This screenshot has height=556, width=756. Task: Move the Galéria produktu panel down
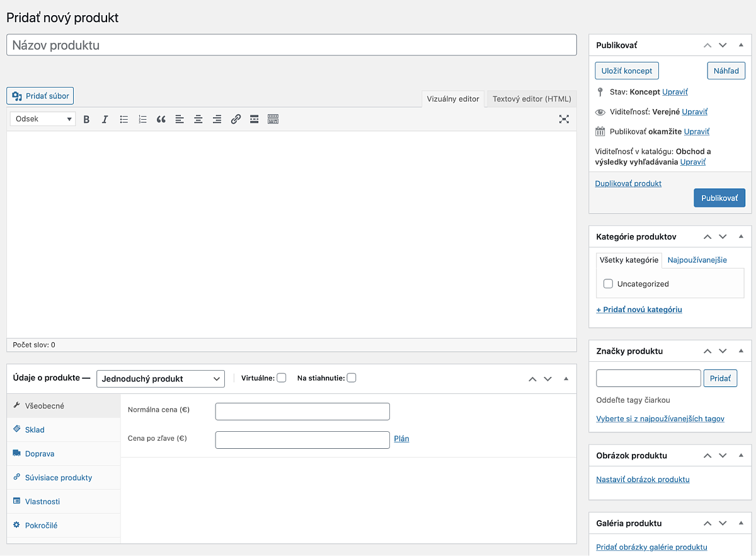point(723,523)
